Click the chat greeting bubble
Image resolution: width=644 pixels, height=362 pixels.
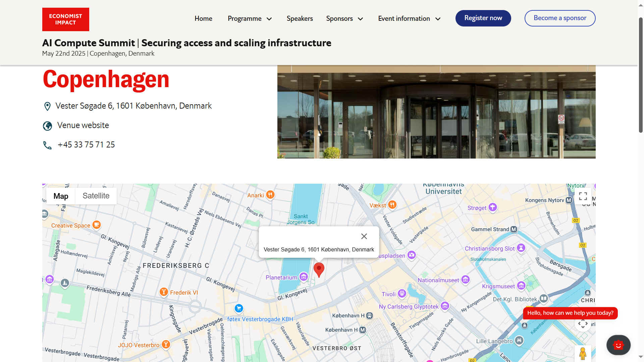[570, 313]
